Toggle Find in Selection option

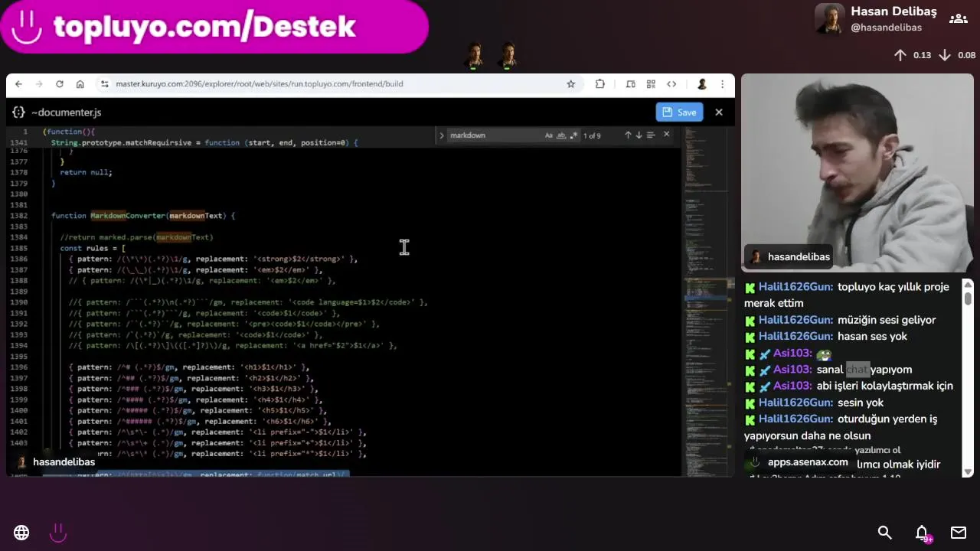(651, 135)
